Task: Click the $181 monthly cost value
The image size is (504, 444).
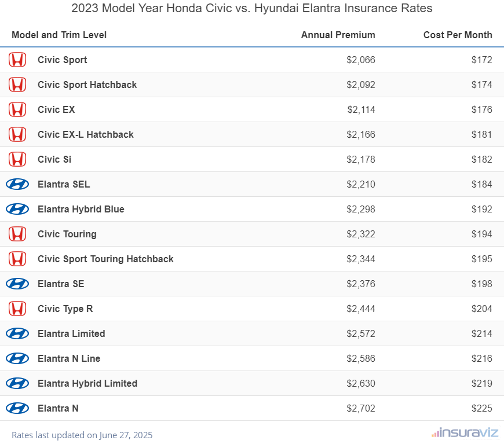Action: pos(481,135)
